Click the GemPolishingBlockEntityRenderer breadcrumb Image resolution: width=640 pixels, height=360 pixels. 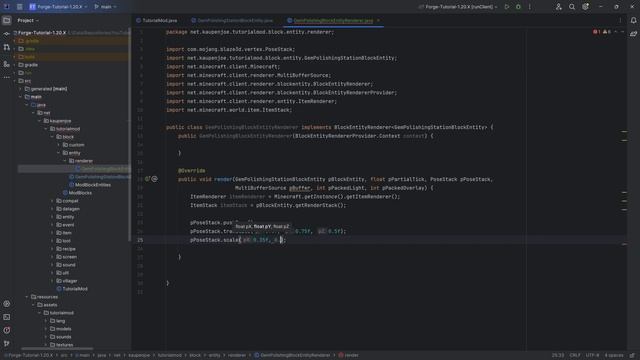pyautogui.click(x=292, y=356)
